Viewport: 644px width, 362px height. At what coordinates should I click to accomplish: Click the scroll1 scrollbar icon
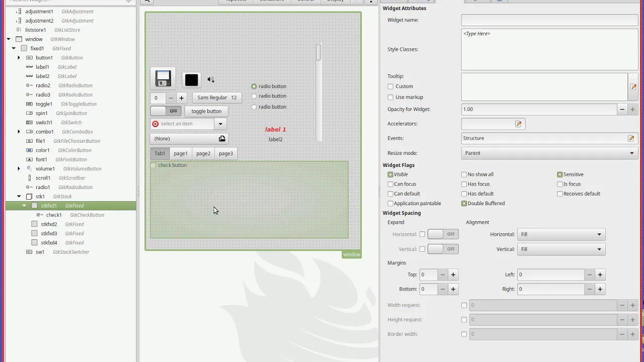pyautogui.click(x=29, y=178)
